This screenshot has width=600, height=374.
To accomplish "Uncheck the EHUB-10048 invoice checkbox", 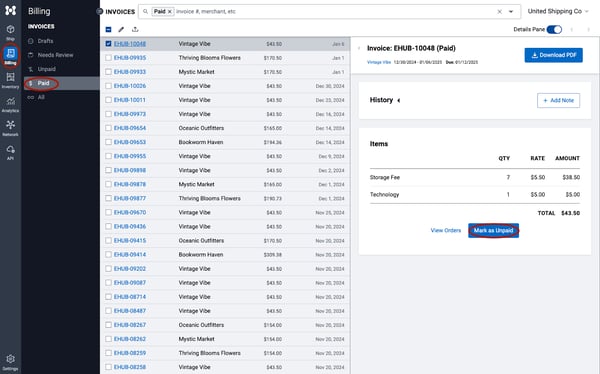I will point(108,44).
